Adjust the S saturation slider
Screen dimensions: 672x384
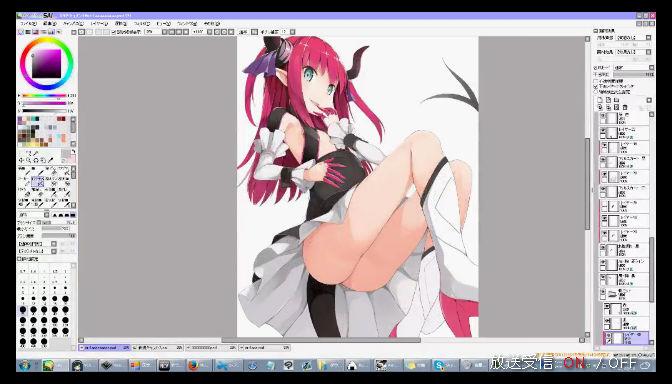pos(44,103)
